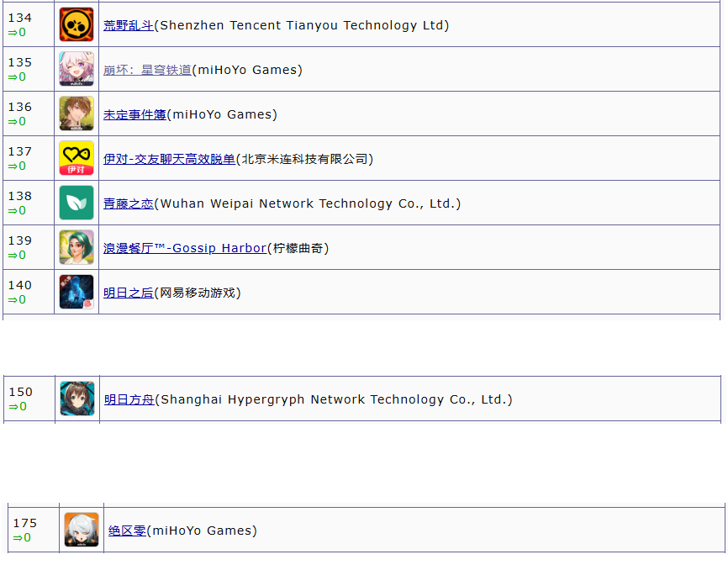Open the 荒野乱斗 link
This screenshot has width=728, height=565.
point(128,25)
